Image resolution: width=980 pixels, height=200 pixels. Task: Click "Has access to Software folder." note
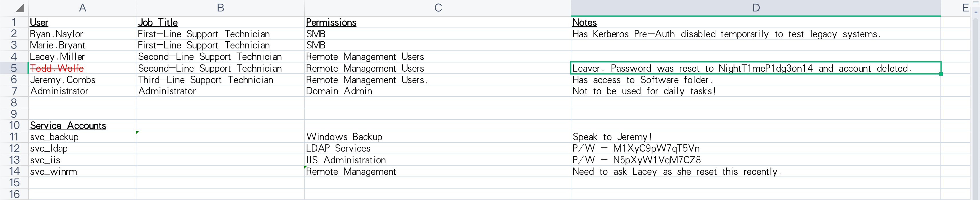point(756,80)
